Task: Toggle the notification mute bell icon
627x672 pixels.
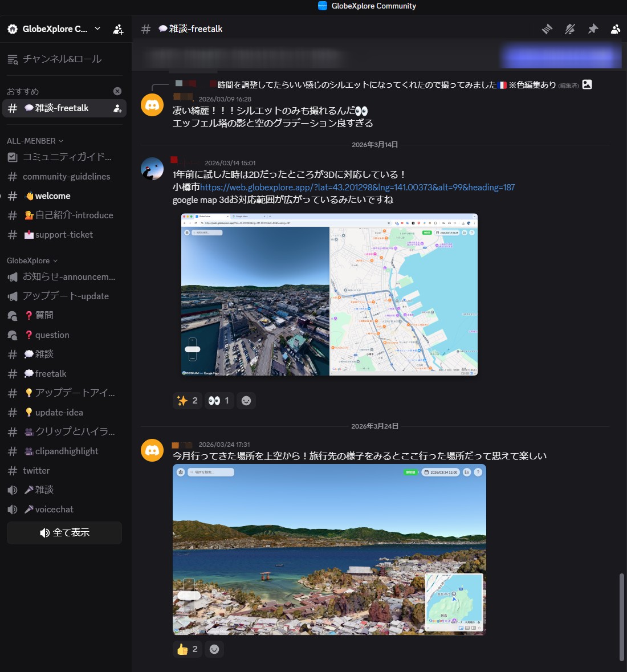Action: pos(570,29)
